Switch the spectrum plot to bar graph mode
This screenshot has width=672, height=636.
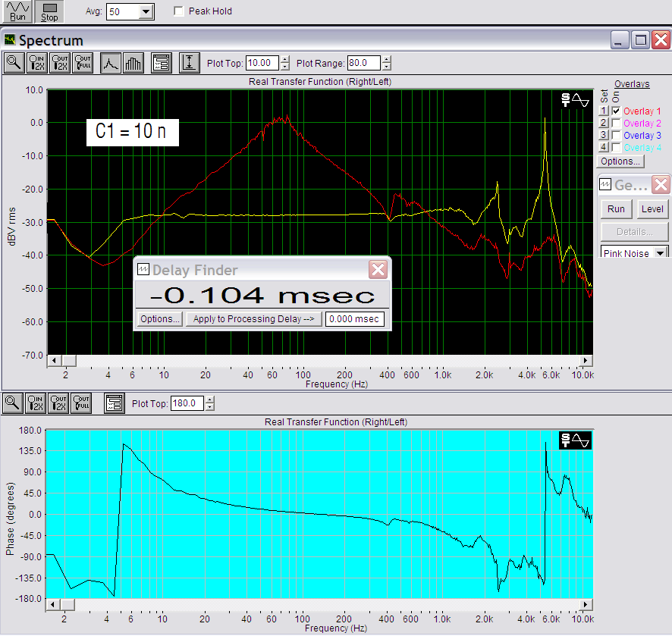133,63
